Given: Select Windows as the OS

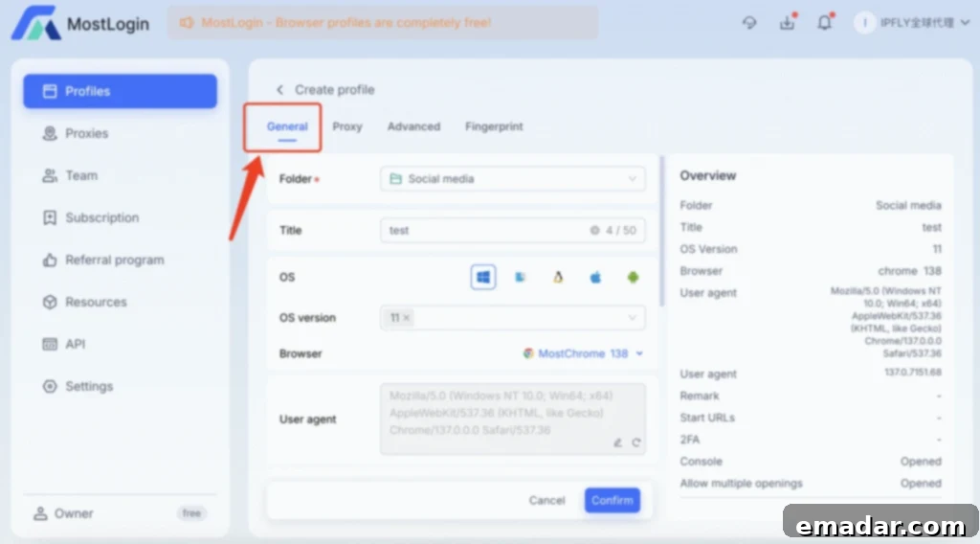Looking at the screenshot, I should [483, 277].
